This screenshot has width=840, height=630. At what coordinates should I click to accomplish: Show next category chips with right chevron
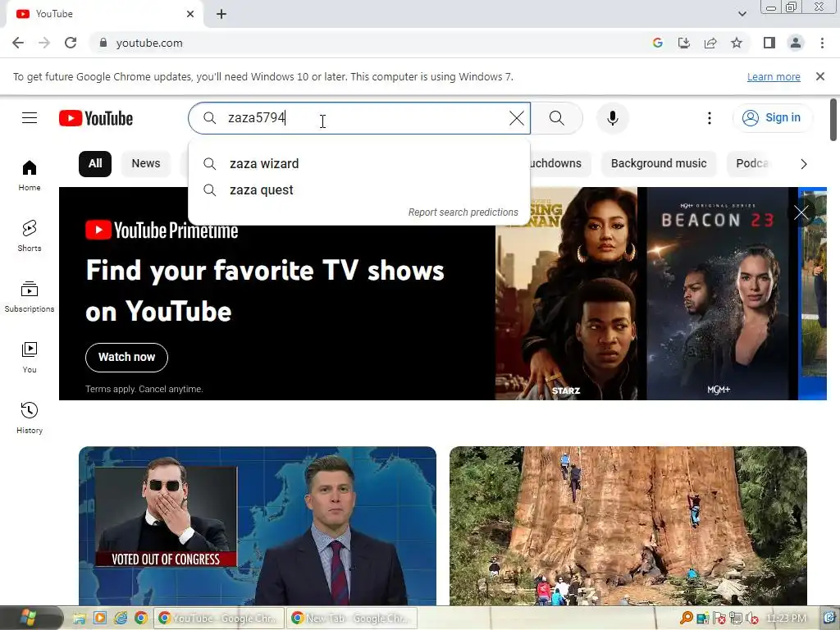804,164
